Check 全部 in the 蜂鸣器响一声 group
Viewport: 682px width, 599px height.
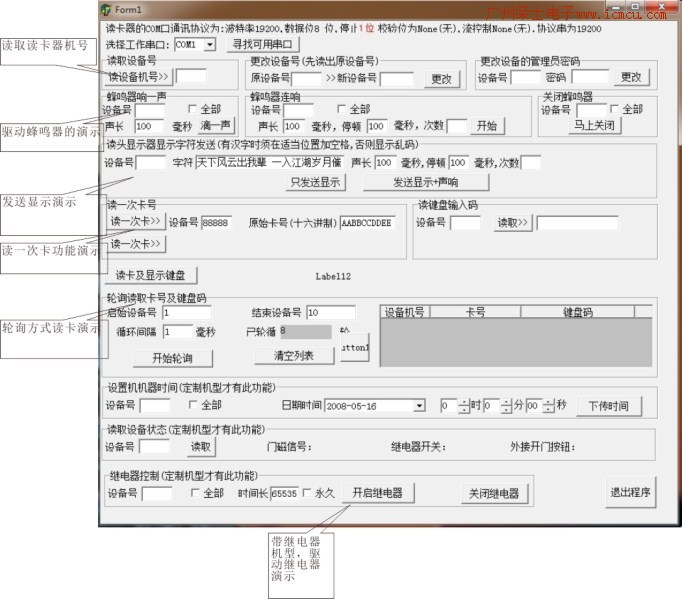click(x=195, y=109)
